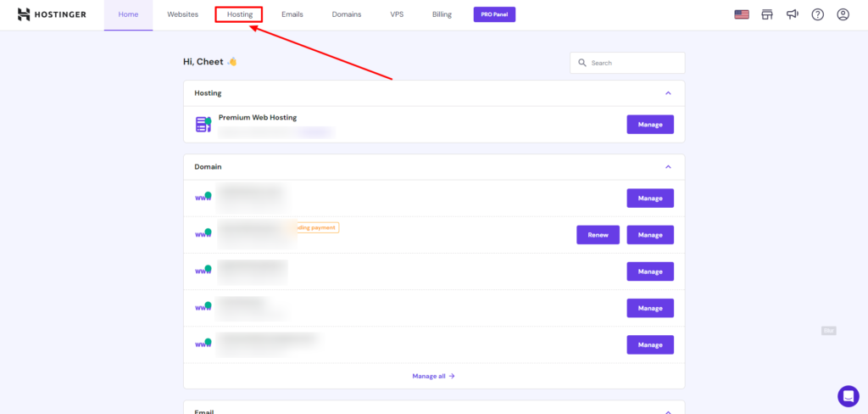Open the live chat bubble icon
The height and width of the screenshot is (414, 868).
[848, 395]
